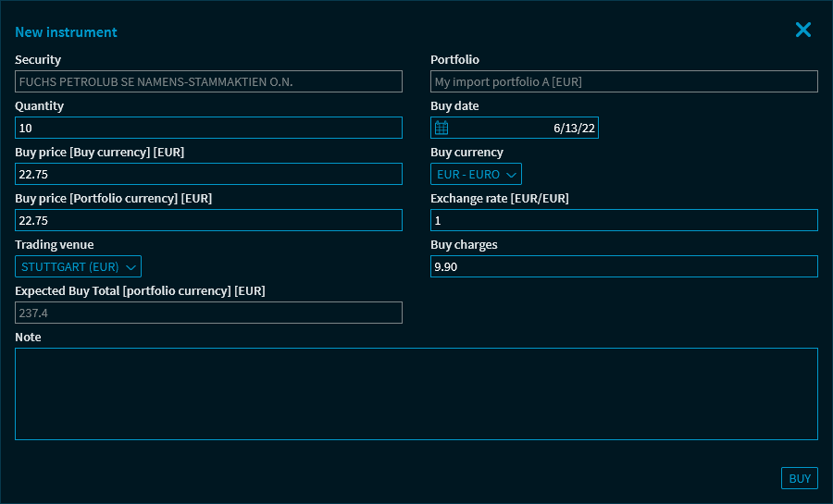Focus the Buy charges input
The image size is (833, 504).
point(624,267)
